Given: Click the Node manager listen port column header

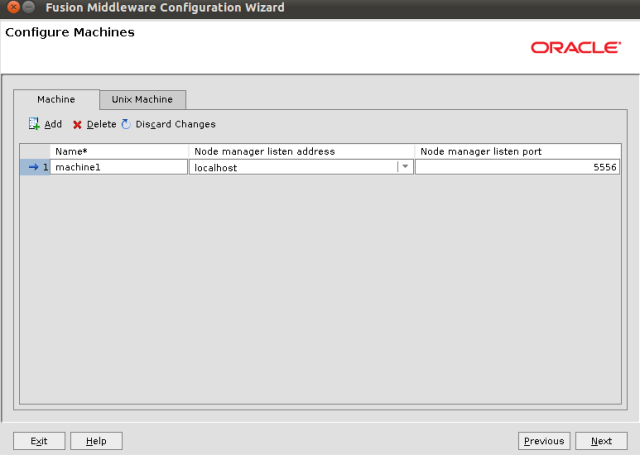Looking at the screenshot, I should tap(518, 151).
